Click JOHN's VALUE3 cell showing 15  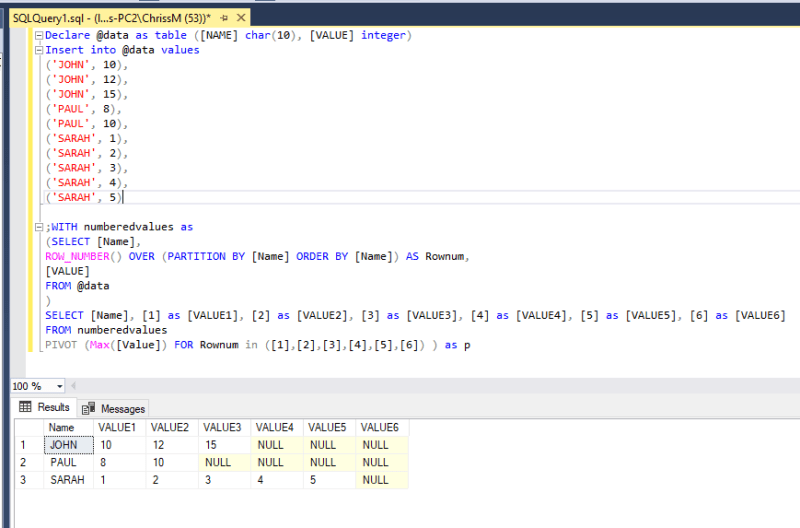(x=225, y=445)
